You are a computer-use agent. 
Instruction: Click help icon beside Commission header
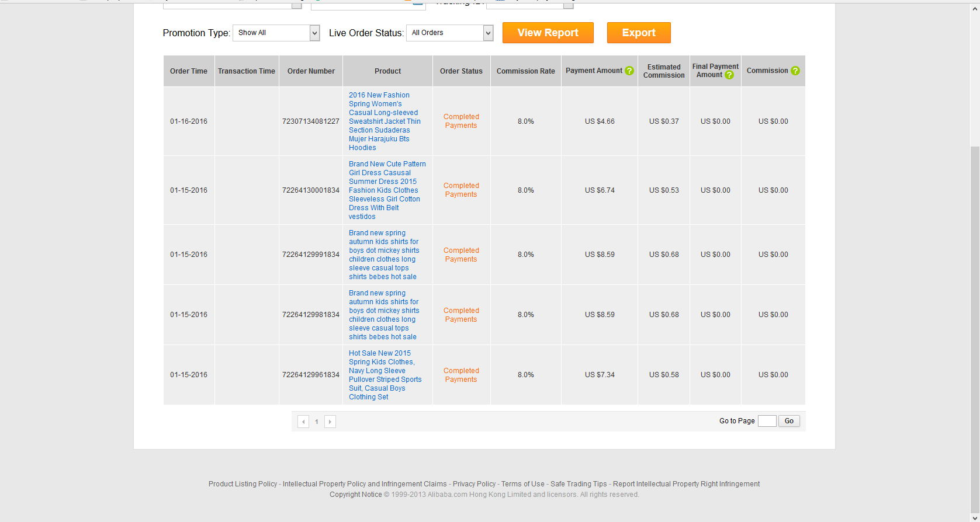click(795, 71)
